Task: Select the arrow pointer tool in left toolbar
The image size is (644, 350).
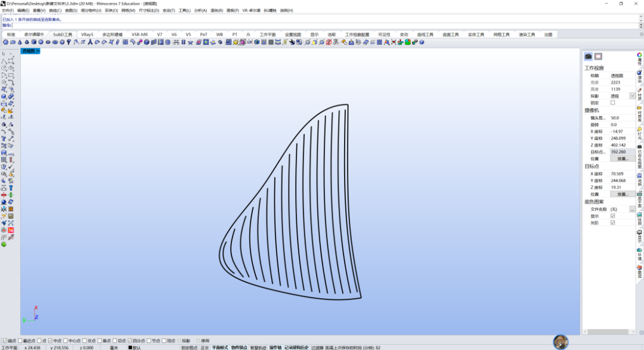Action: (4, 54)
